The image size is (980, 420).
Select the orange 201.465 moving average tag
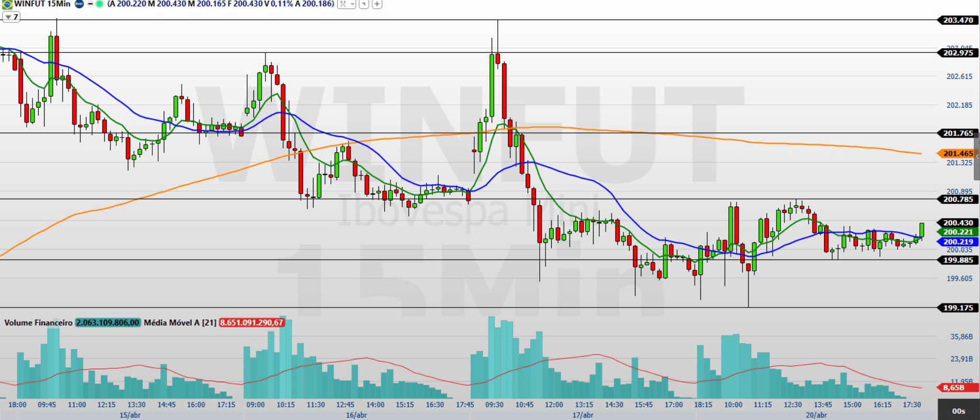[957, 153]
